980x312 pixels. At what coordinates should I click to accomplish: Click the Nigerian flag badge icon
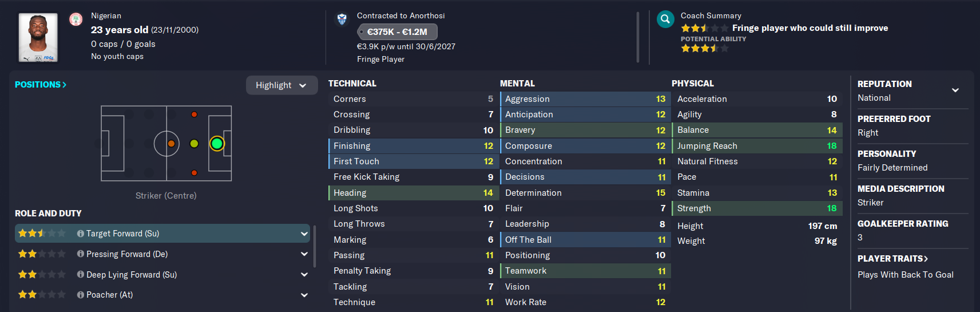[x=76, y=19]
